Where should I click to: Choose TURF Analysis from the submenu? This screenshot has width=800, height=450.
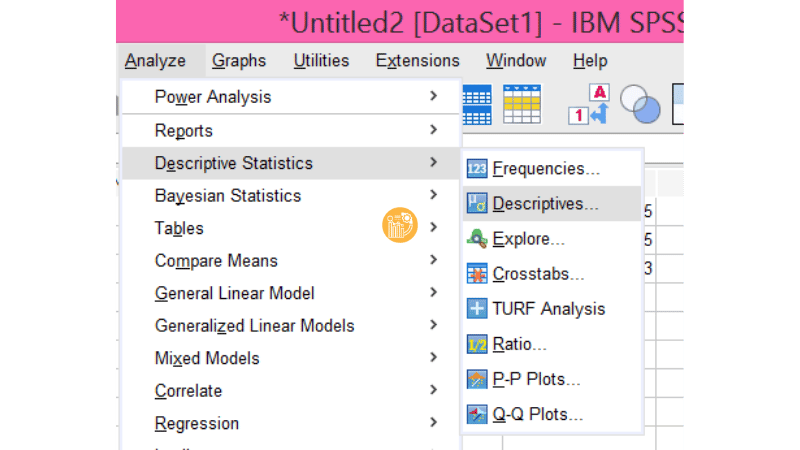[x=552, y=309]
